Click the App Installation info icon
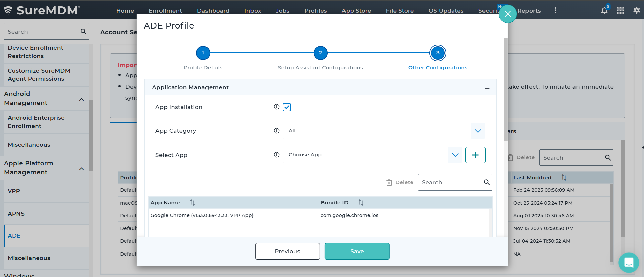644x277 pixels. click(276, 107)
